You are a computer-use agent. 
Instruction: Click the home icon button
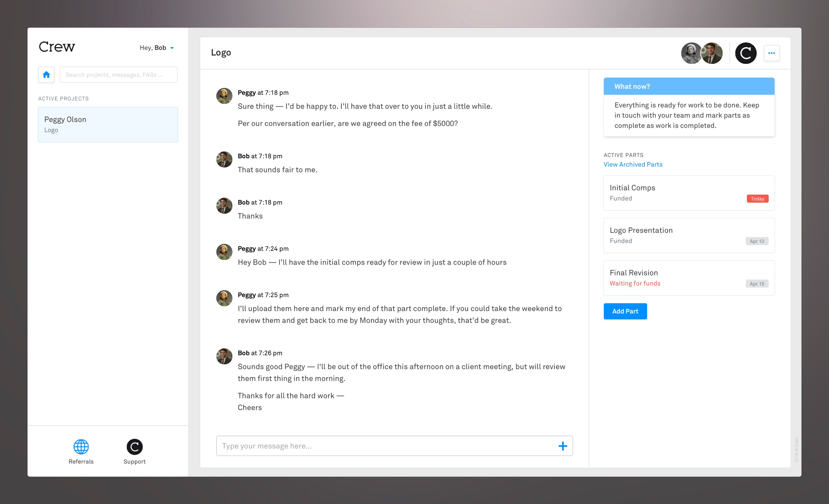[x=47, y=74]
